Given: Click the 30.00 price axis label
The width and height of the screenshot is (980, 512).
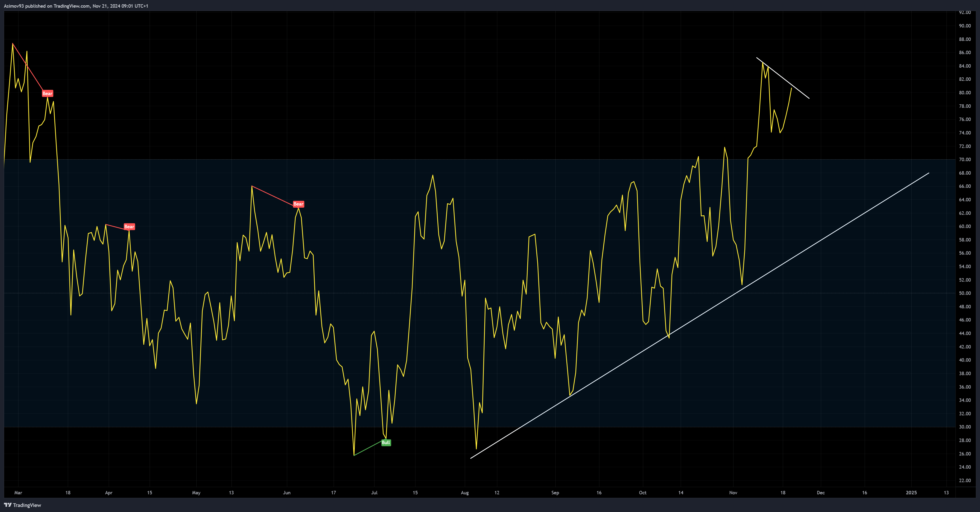Looking at the screenshot, I should tap(965, 427).
